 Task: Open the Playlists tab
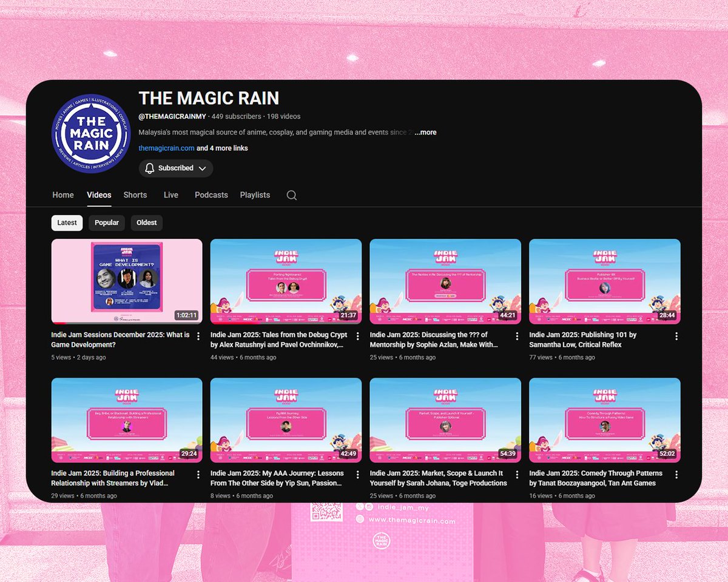pos(255,195)
